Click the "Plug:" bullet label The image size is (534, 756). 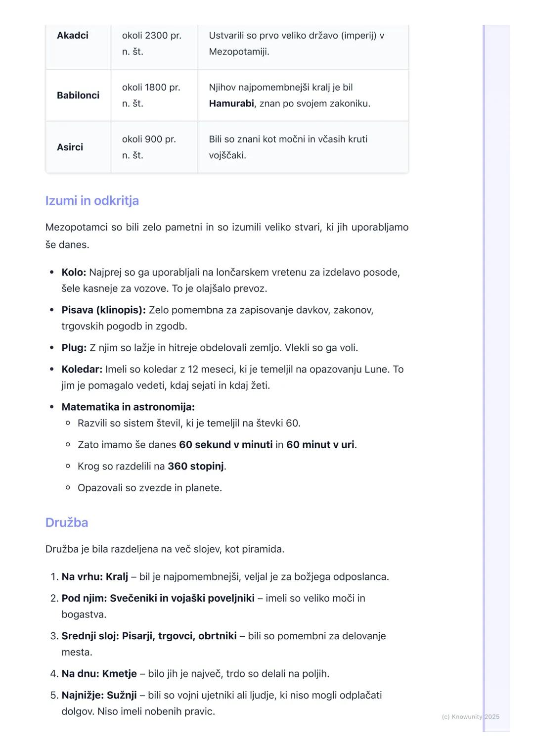coord(74,348)
